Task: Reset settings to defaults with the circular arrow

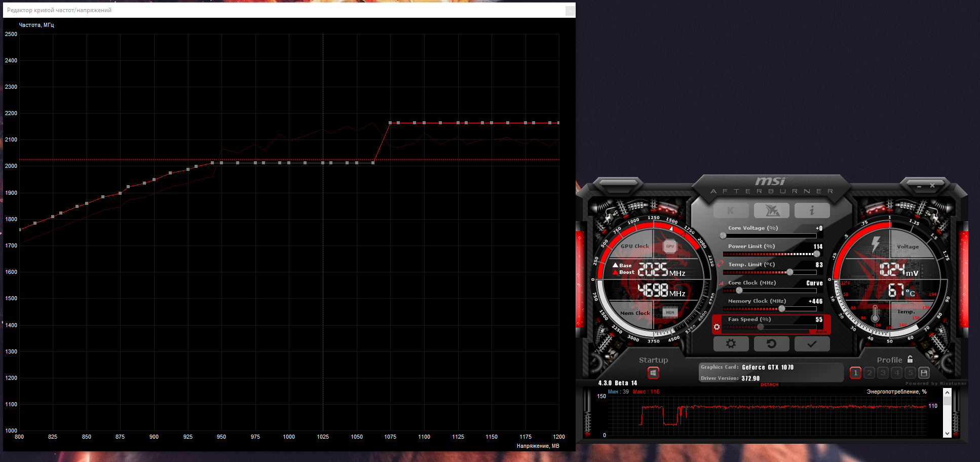Action: pos(771,344)
